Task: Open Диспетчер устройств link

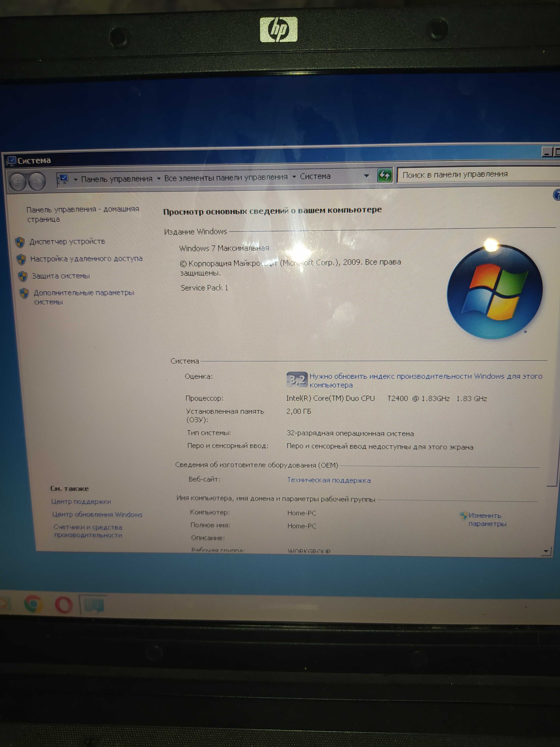Action: click(x=67, y=242)
